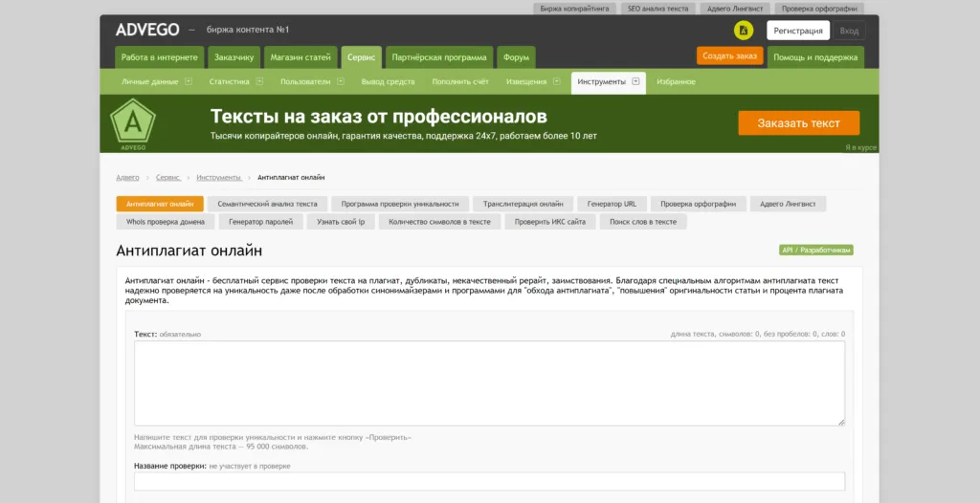Open the Работа в интернете tab
This screenshot has height=503, width=980.
tap(160, 57)
